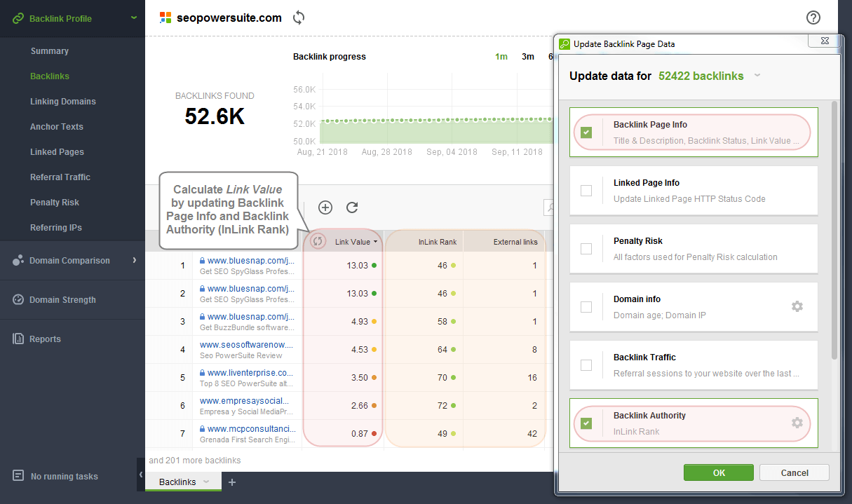This screenshot has height=504, width=852.
Task: Click Cancel in the update dialog
Action: pyautogui.click(x=794, y=472)
